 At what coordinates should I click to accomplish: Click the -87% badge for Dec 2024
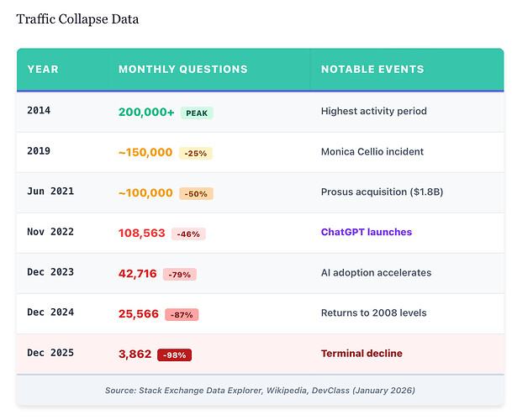pos(182,315)
